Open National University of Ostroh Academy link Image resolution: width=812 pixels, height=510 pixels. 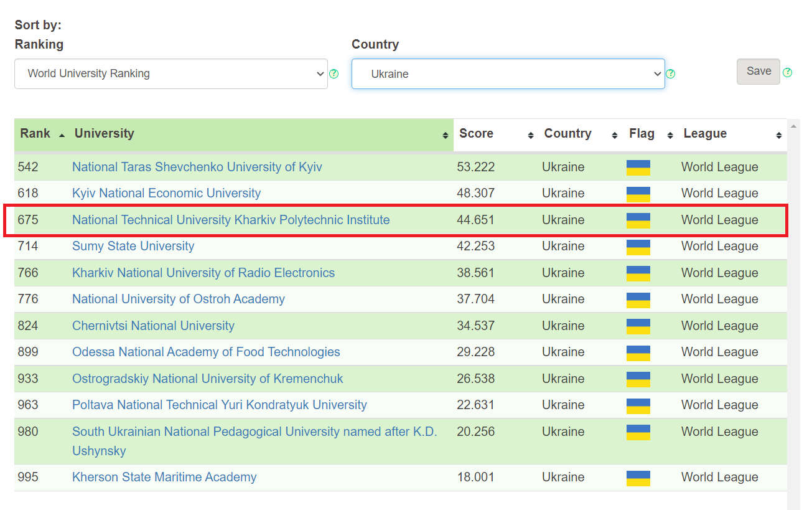(x=179, y=299)
